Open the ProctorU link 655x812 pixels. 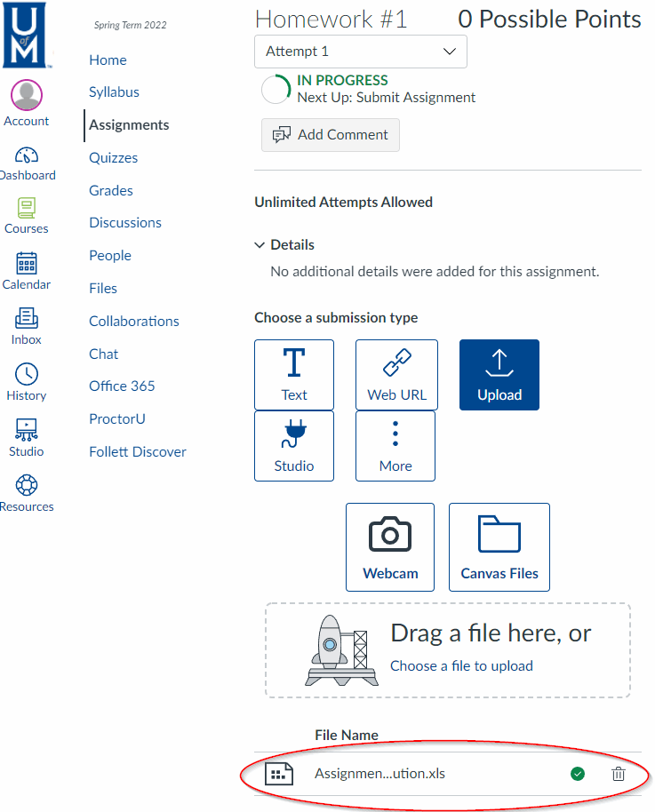[x=117, y=419]
